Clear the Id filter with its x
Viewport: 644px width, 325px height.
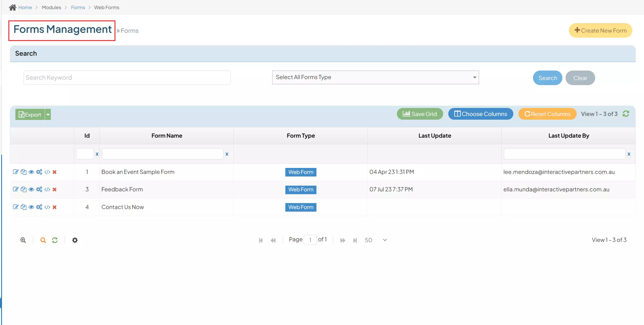coord(97,154)
